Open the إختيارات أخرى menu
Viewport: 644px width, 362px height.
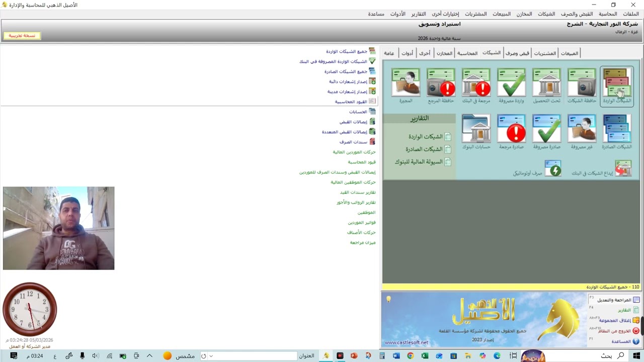click(445, 14)
